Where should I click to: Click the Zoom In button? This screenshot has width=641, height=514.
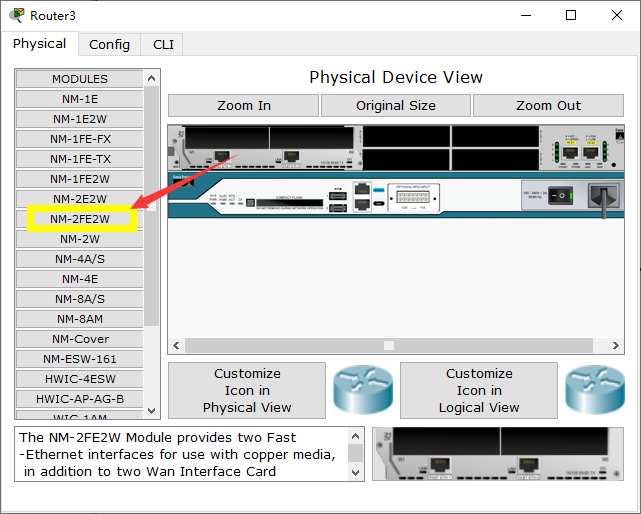[x=244, y=105]
